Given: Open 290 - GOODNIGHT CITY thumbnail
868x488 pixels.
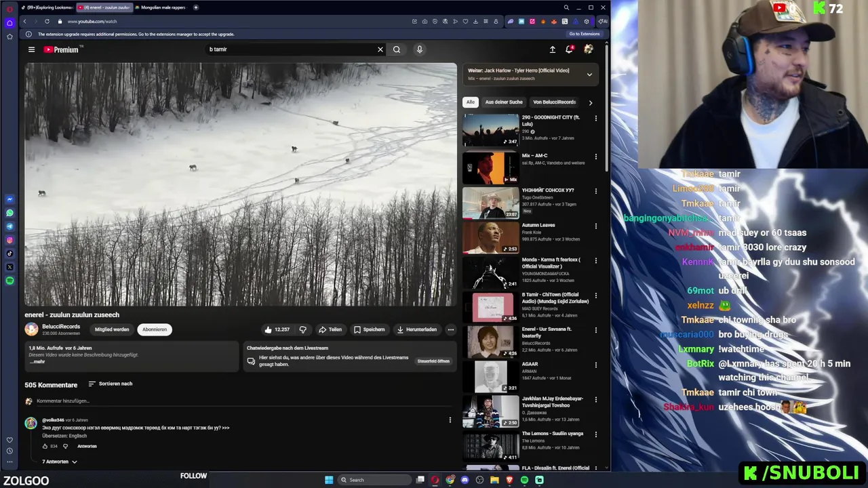Looking at the screenshot, I should point(491,130).
